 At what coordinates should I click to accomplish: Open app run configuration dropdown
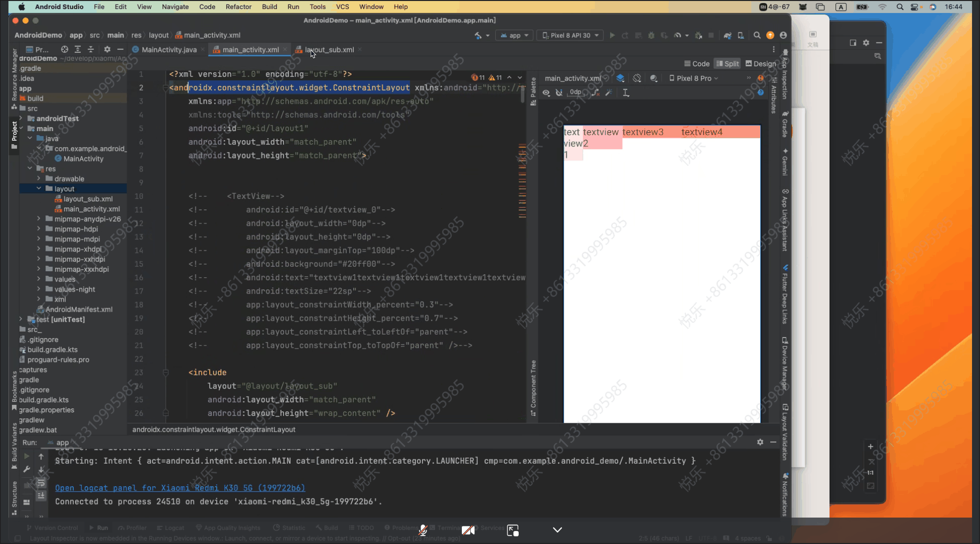(515, 35)
